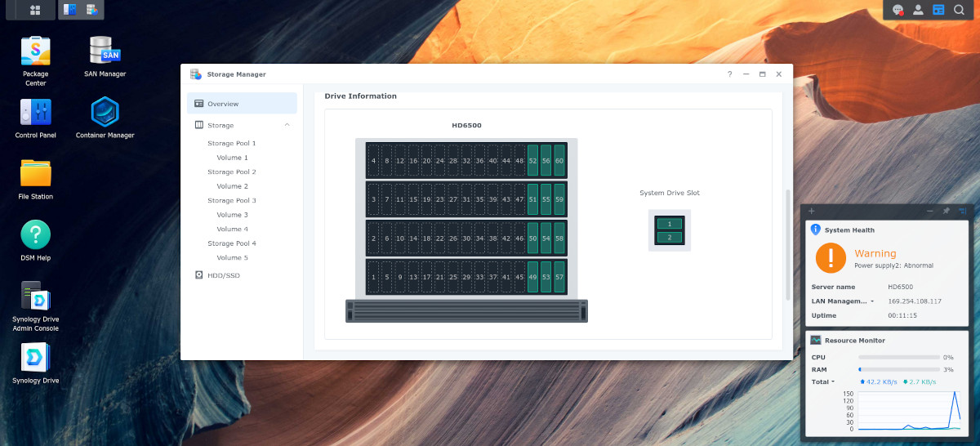This screenshot has width=980, height=446.
Task: Click the Storage Manager help question mark
Action: (x=730, y=74)
